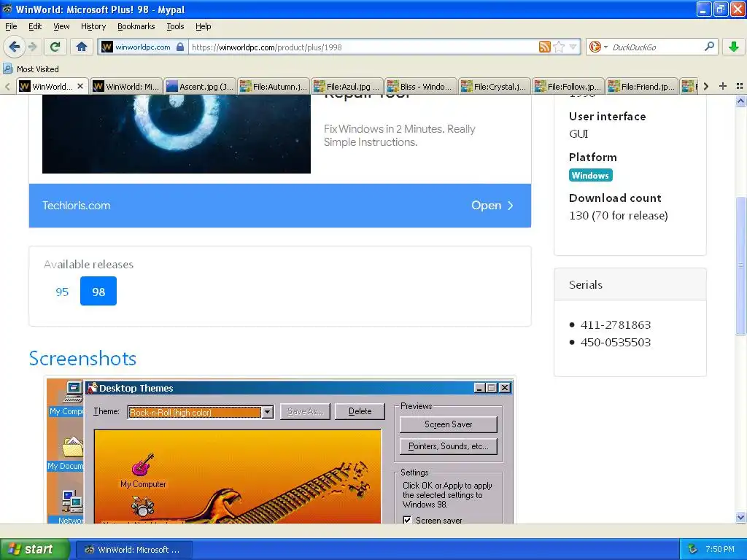This screenshot has width=747, height=560.
Task: Switch to the File:Azul.jpg tab
Action: (x=347, y=86)
